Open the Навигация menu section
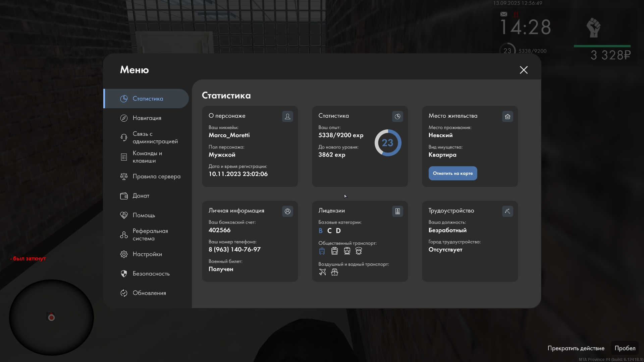Image resolution: width=644 pixels, height=362 pixels. 147,118
